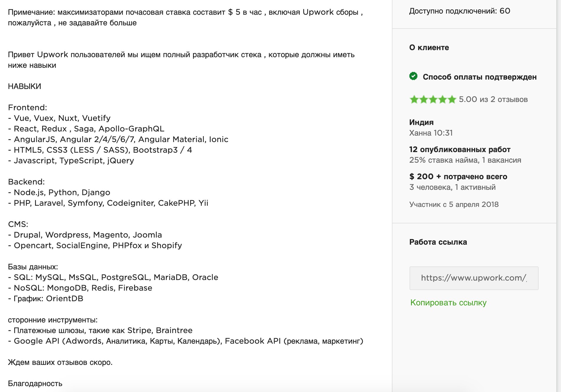Click the Работа ссылка heading
561x392 pixels.
(x=438, y=242)
